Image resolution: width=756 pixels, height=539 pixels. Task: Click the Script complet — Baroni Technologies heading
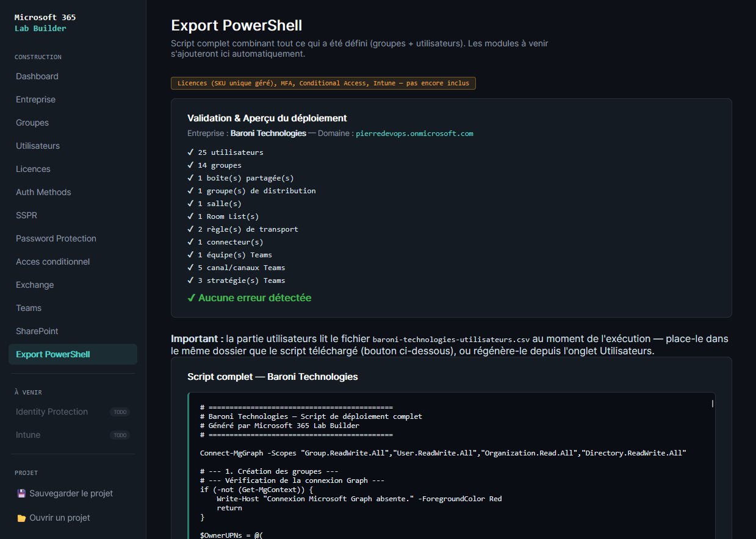(272, 376)
